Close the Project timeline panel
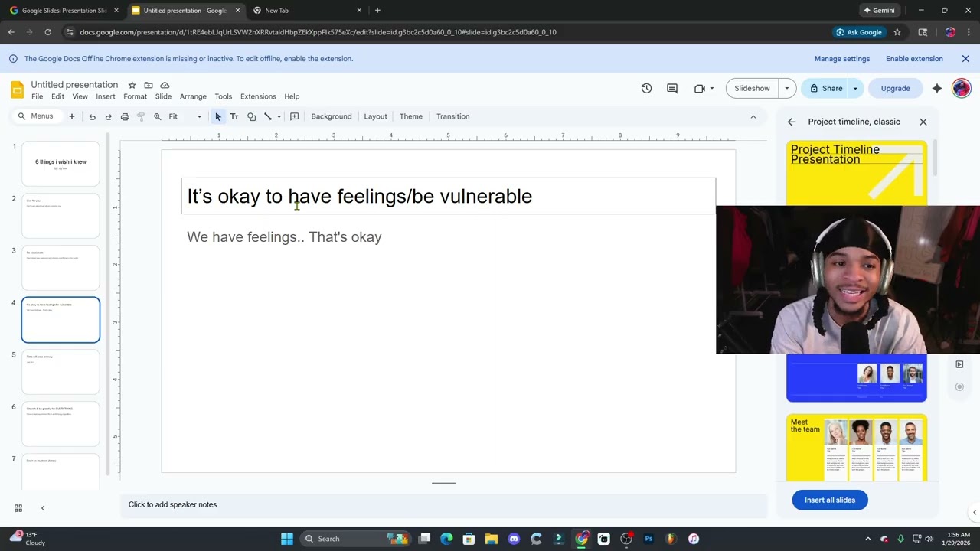The height and width of the screenshot is (551, 980). point(923,122)
